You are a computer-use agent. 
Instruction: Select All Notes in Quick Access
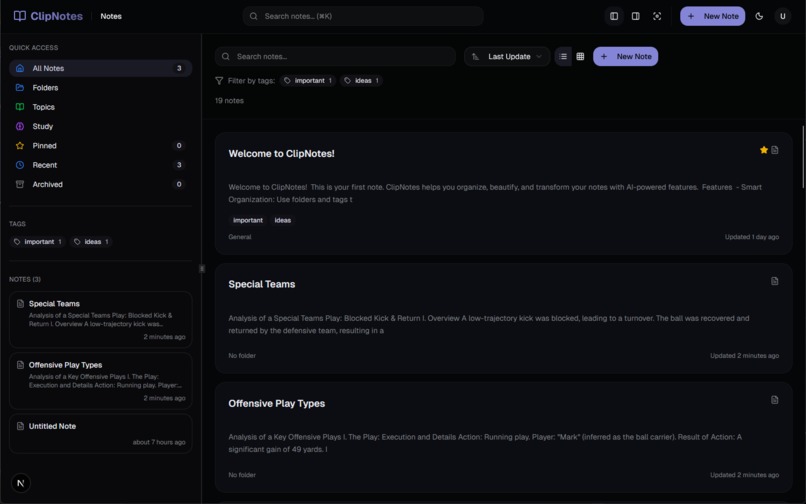[x=100, y=68]
